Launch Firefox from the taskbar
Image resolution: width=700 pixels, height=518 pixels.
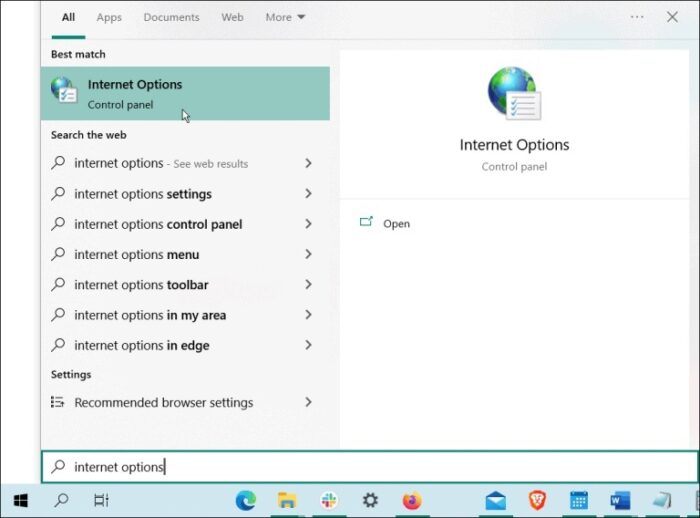(x=412, y=501)
